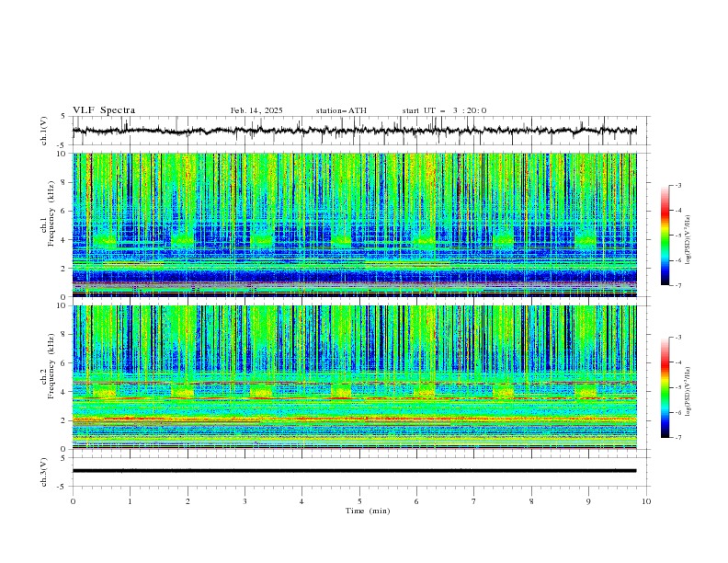Screen dimensions: 728x563
Task: Click the time axis tick label "3"
Action: 245,501
